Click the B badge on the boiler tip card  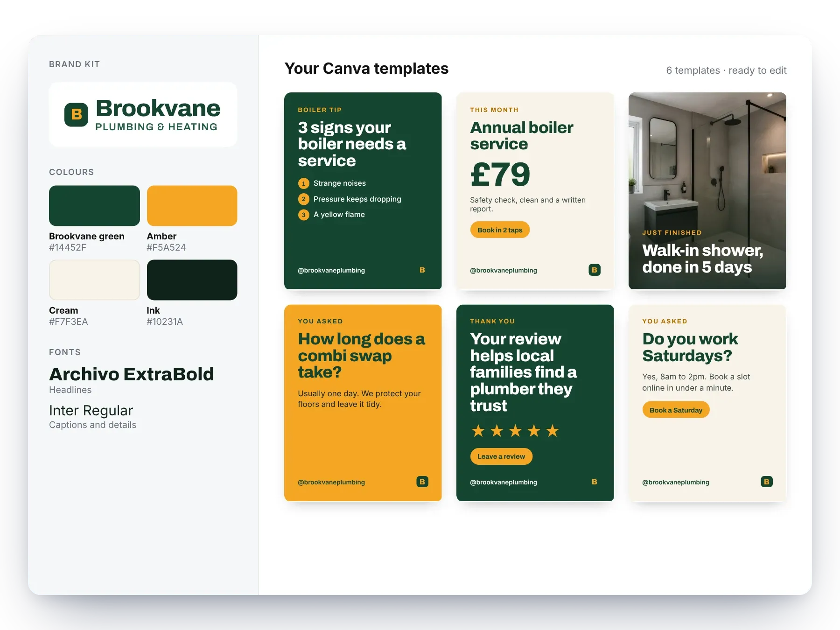tap(422, 270)
